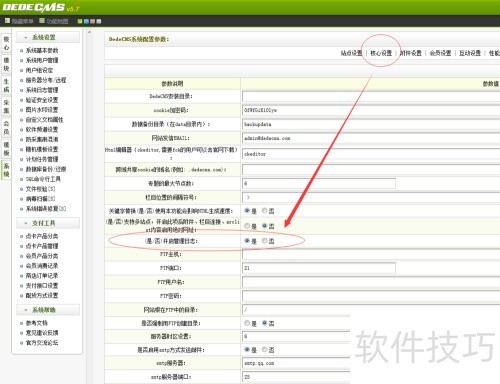Click the 网站发信EMAIL input field
This screenshot has height=384, width=500.
pos(371,138)
